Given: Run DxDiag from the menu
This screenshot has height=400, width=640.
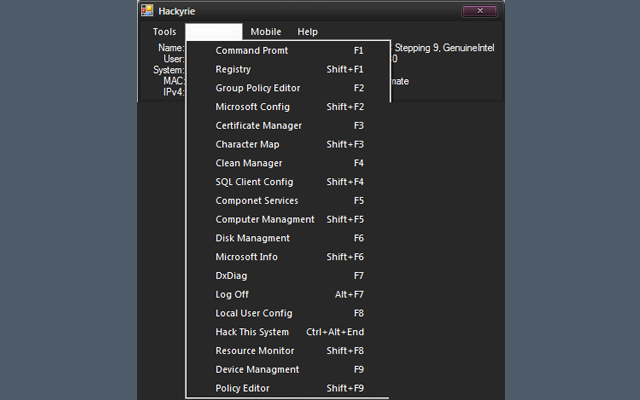Looking at the screenshot, I should 231,276.
